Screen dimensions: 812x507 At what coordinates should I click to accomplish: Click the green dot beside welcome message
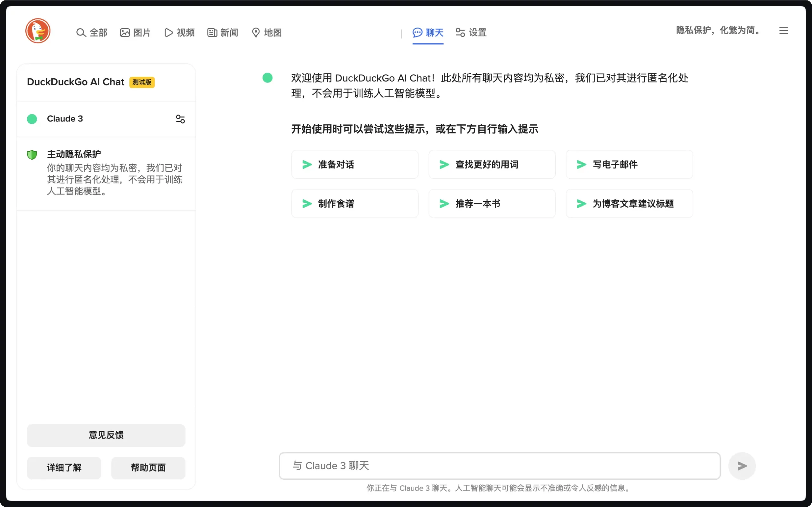[x=267, y=78]
